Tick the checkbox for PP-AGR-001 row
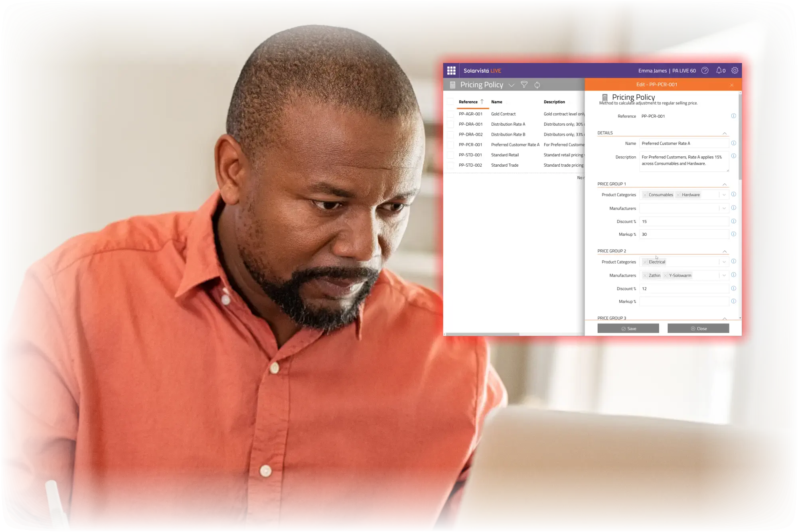Viewport: 798px width, 532px height. [x=450, y=114]
